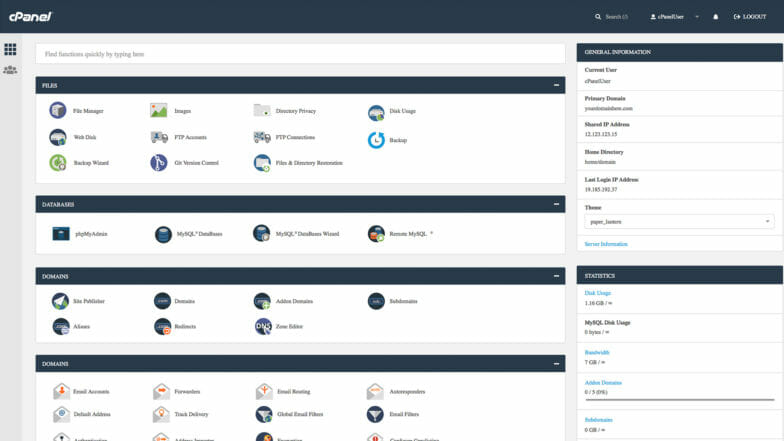784x441 pixels.
Task: Click the Shared IP Address value
Action: tap(600, 134)
